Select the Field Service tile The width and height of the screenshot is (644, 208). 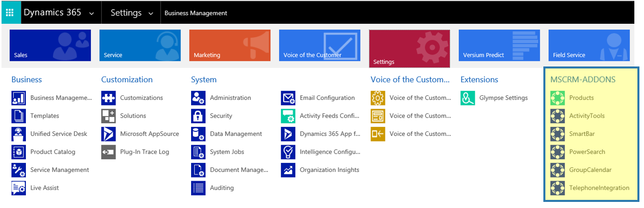589,45
